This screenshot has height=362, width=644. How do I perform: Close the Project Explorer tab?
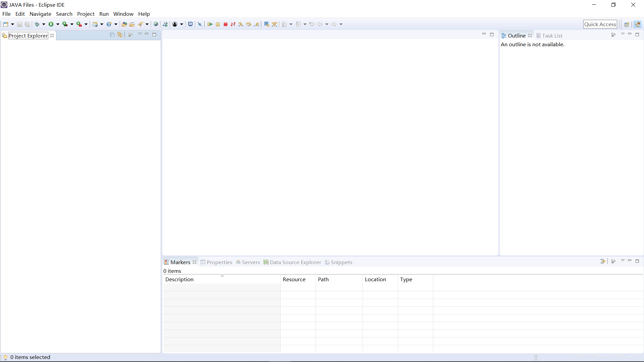pyautogui.click(x=52, y=36)
